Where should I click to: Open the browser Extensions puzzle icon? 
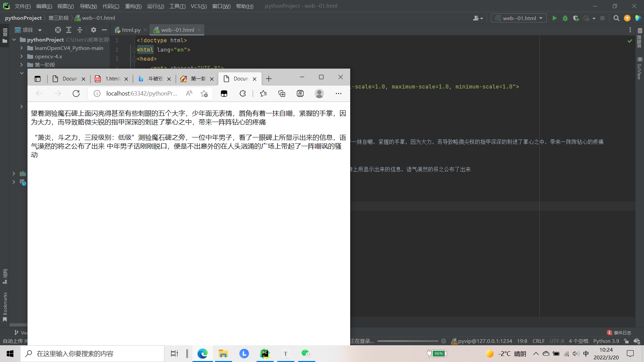pyautogui.click(x=243, y=94)
